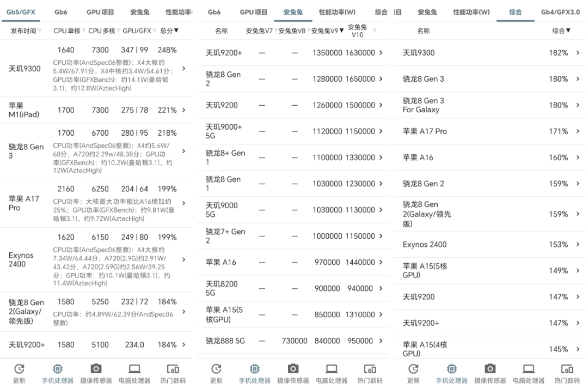Tap 手机处理器 chip icon in left panel
The image size is (588, 388).
tap(58, 369)
